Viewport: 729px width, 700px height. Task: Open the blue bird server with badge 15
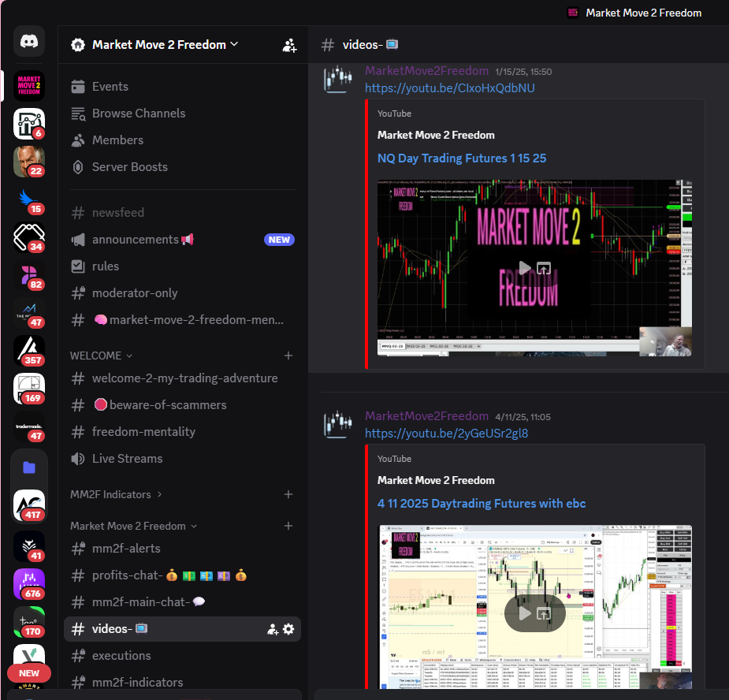[29, 199]
